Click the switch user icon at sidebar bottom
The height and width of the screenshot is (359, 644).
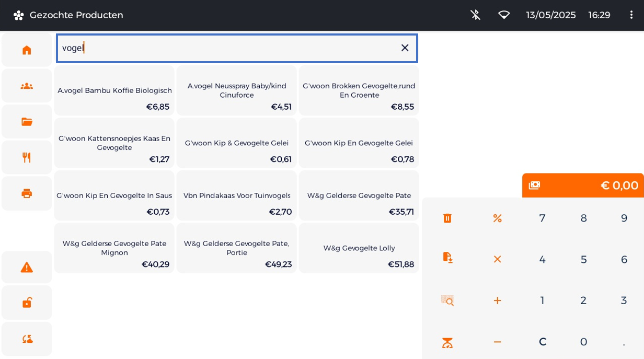(27, 339)
